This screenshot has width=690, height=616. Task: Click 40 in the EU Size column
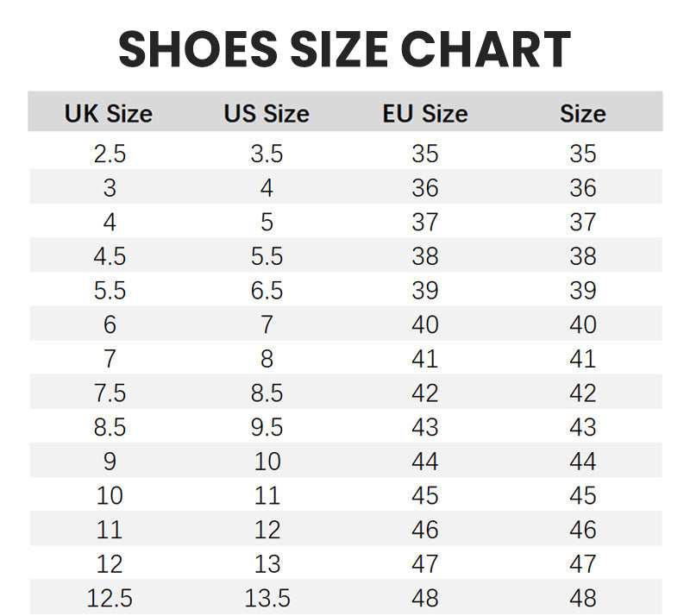coord(425,324)
